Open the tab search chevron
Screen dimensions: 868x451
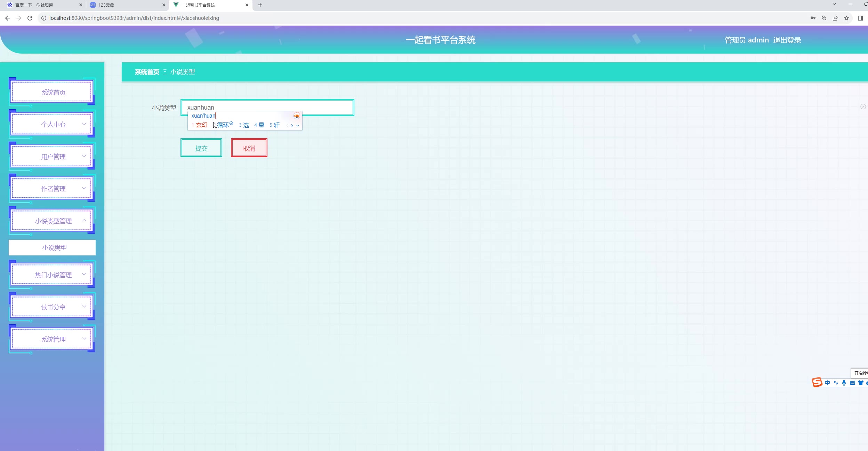point(834,4)
